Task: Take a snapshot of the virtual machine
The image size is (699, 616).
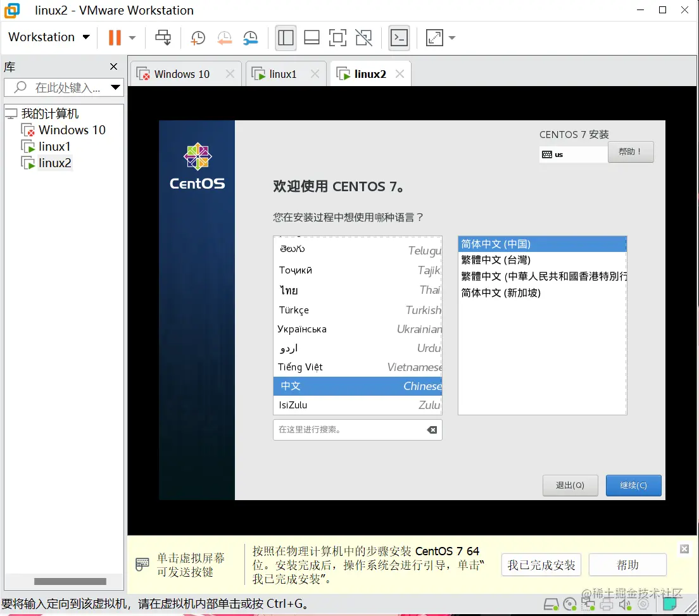Action: coord(198,38)
